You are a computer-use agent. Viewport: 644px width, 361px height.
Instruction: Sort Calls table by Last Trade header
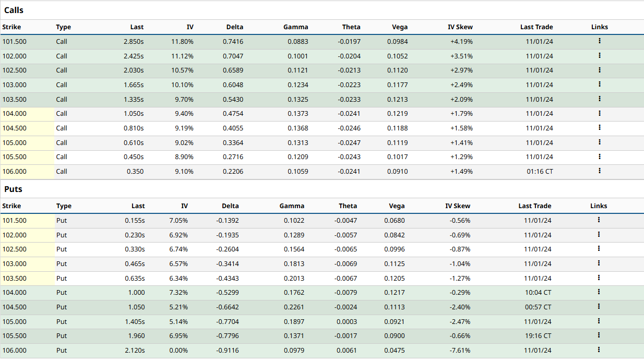coord(536,27)
